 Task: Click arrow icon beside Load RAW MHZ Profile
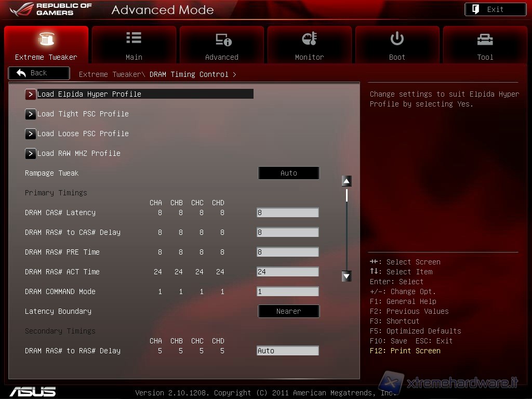[x=31, y=153]
